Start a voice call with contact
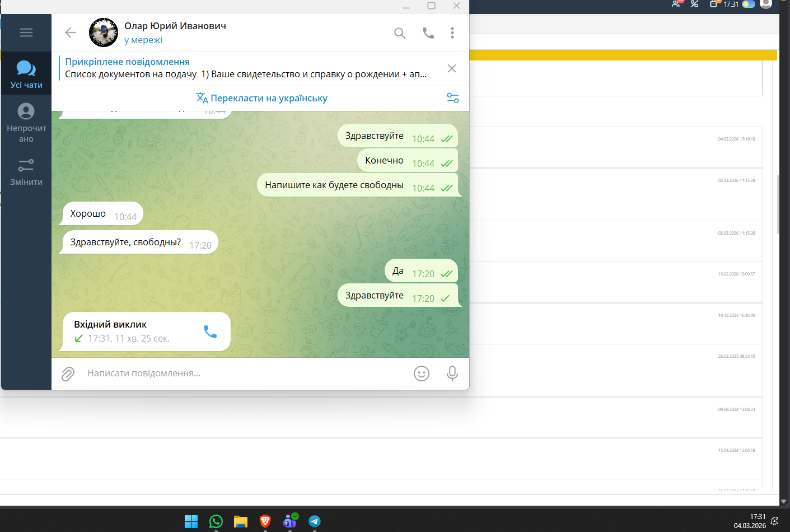The width and height of the screenshot is (790, 532). (x=428, y=33)
